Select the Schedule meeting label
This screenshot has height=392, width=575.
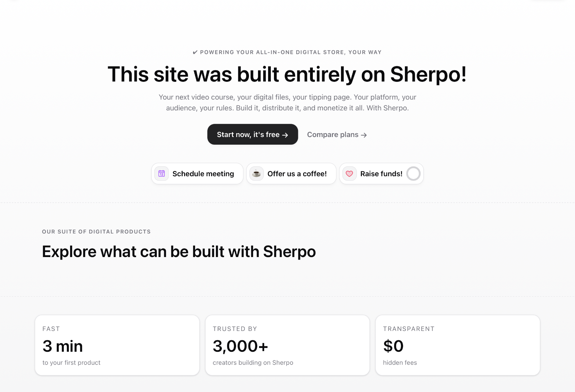coord(203,174)
